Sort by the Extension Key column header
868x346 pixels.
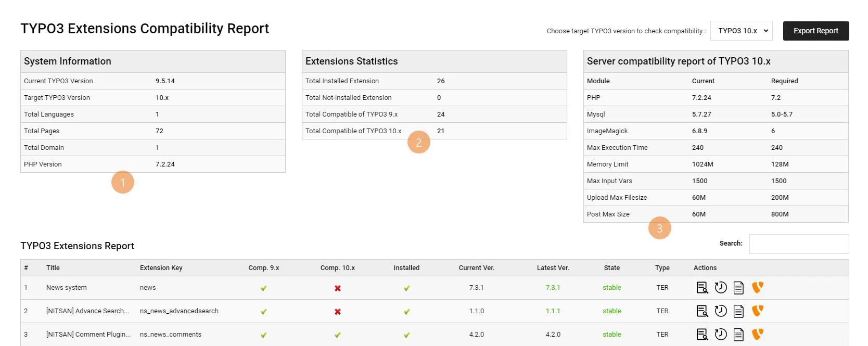161,268
